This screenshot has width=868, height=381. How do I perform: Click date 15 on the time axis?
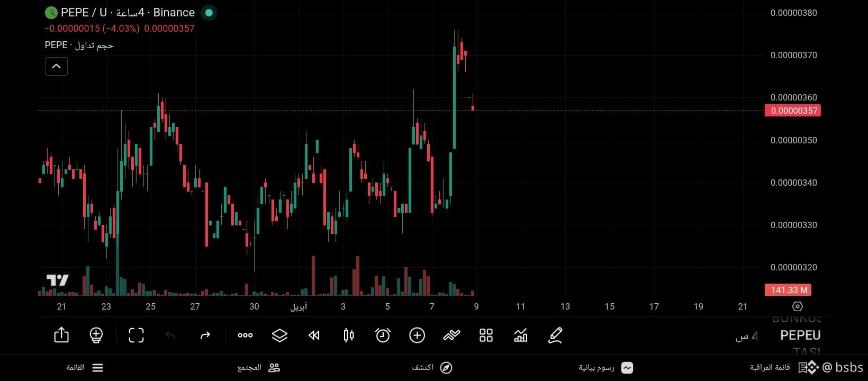[x=610, y=306]
